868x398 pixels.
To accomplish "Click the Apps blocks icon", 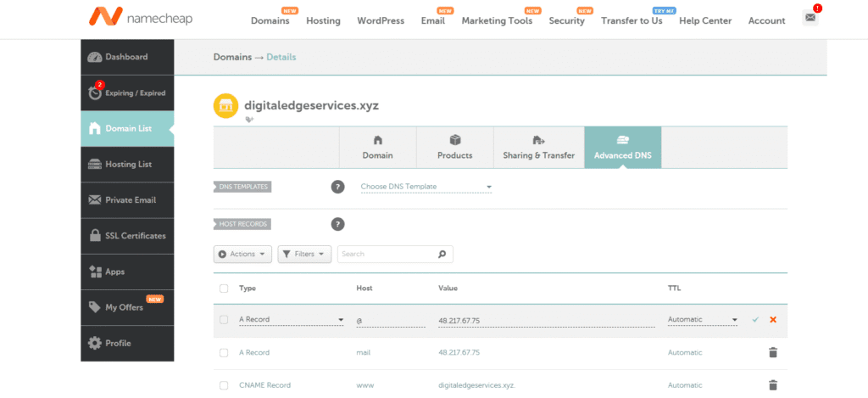I will tap(95, 272).
